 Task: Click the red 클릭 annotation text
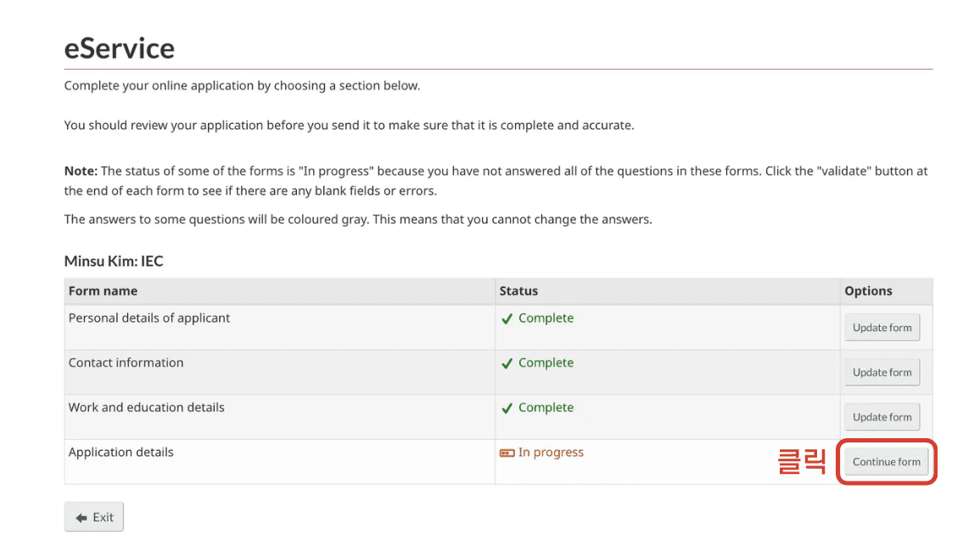(x=802, y=461)
